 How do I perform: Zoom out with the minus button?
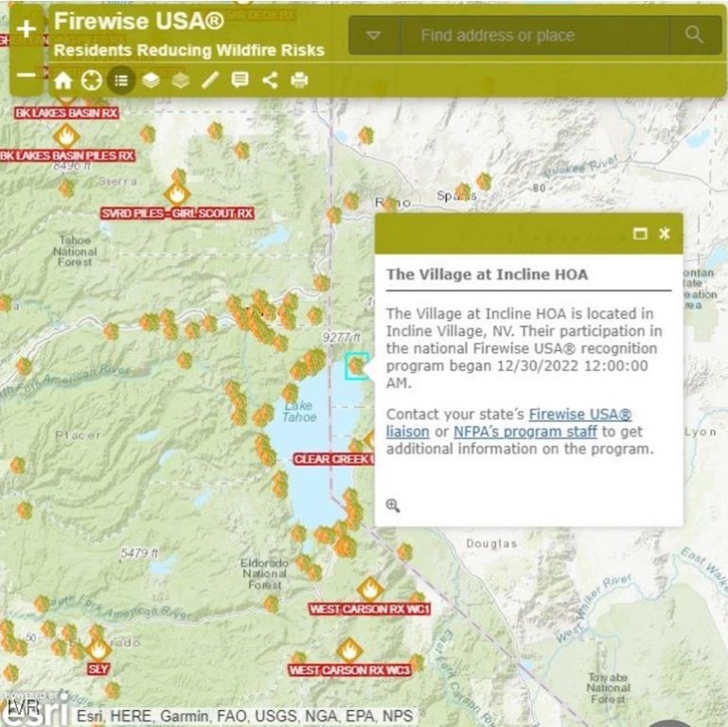27,76
